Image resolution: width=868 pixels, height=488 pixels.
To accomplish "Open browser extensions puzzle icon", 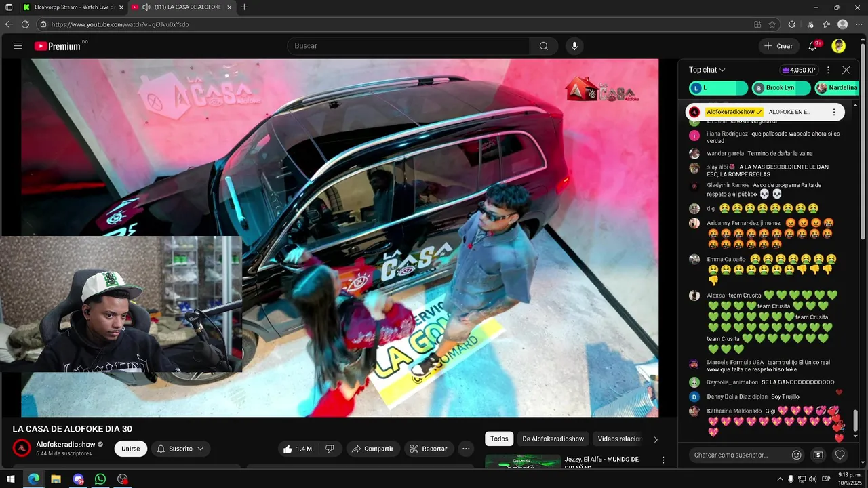I will coord(791,24).
